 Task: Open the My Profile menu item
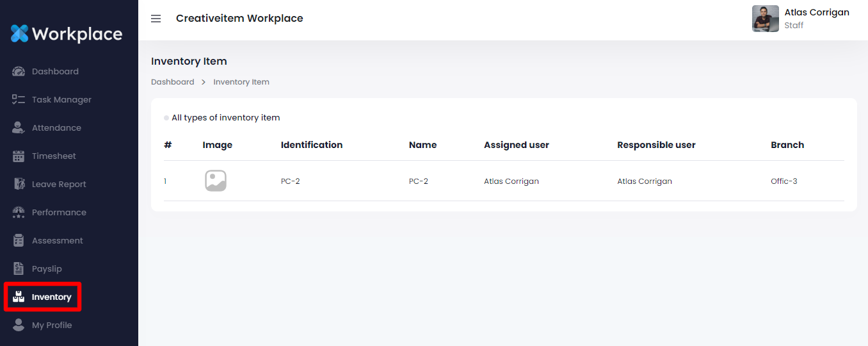51,325
